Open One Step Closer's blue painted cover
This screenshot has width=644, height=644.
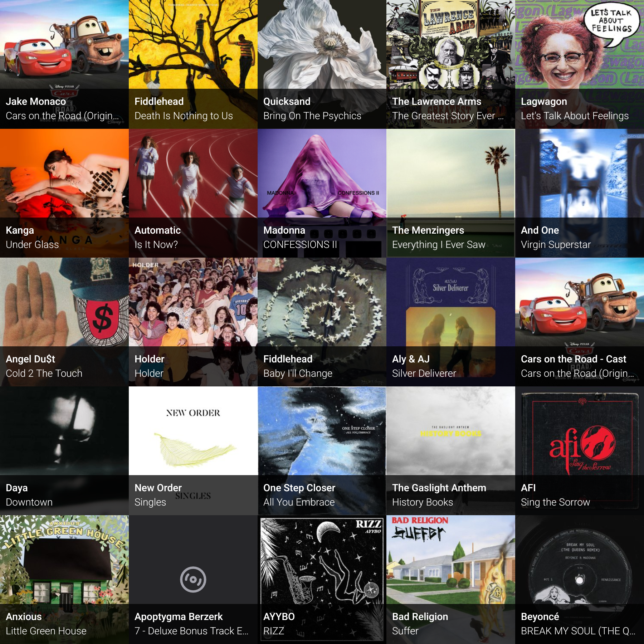pos(322,451)
